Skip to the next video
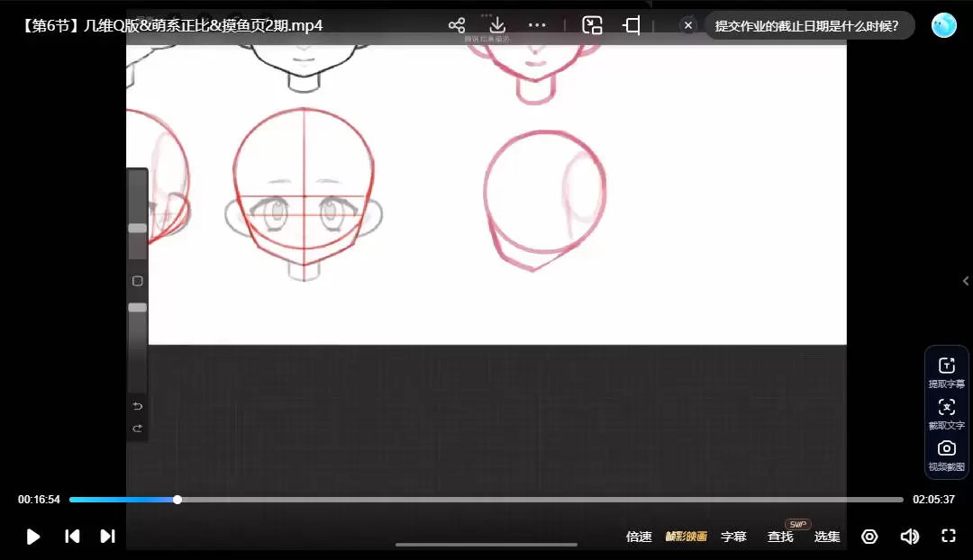Viewport: 973px width, 560px height. click(x=107, y=537)
